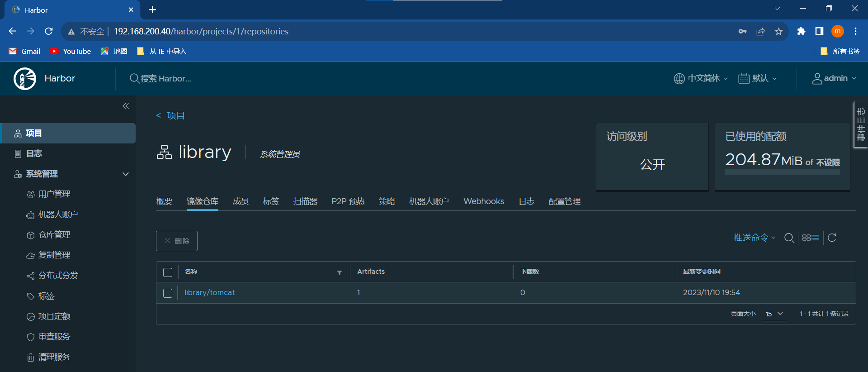The height and width of the screenshot is (372, 868).
Task: Click the saved password key icon
Action: coord(742,31)
